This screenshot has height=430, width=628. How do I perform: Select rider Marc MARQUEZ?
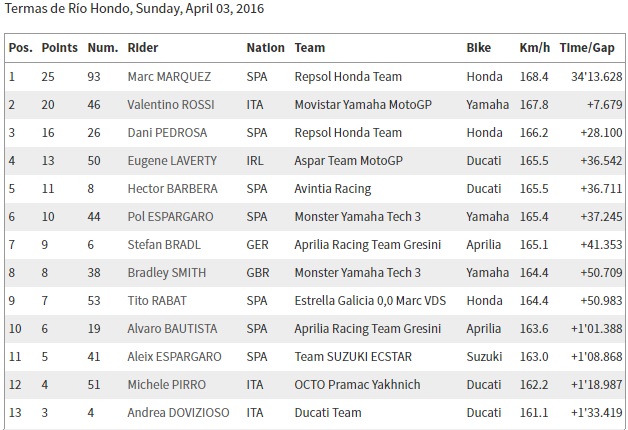[168, 76]
